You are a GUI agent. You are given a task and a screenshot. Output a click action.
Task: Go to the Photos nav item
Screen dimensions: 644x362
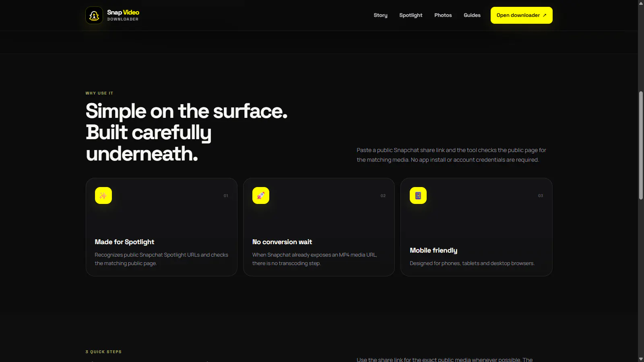443,15
